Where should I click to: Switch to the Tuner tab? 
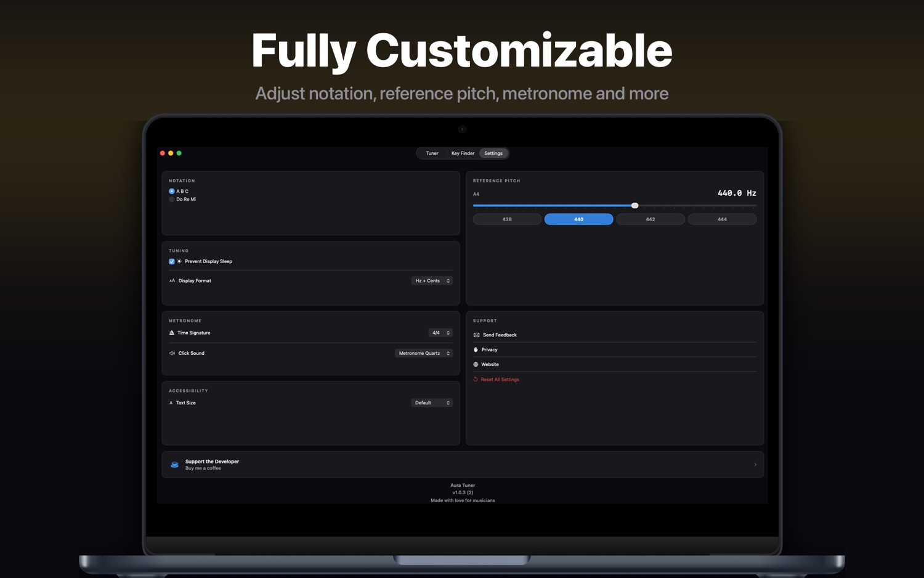432,153
